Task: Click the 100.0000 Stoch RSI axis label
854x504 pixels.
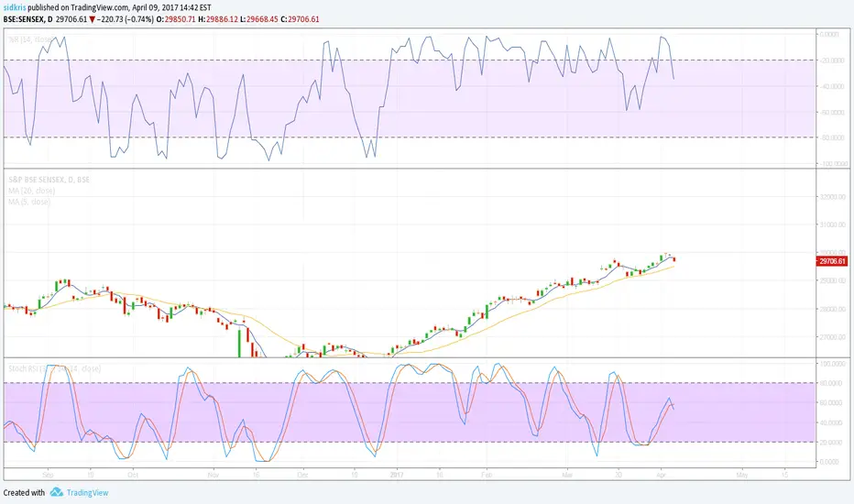Action: [x=833, y=364]
